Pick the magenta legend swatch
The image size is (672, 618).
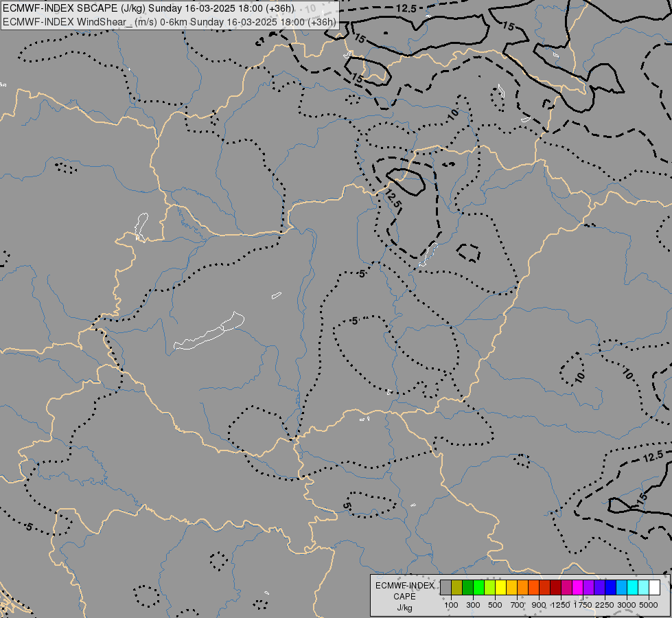pos(578,587)
